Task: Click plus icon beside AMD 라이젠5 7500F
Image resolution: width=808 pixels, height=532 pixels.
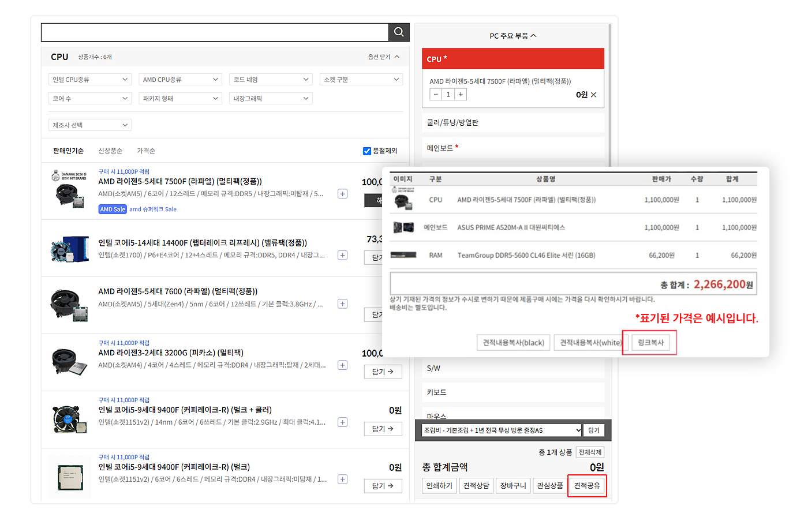Action: (x=343, y=194)
